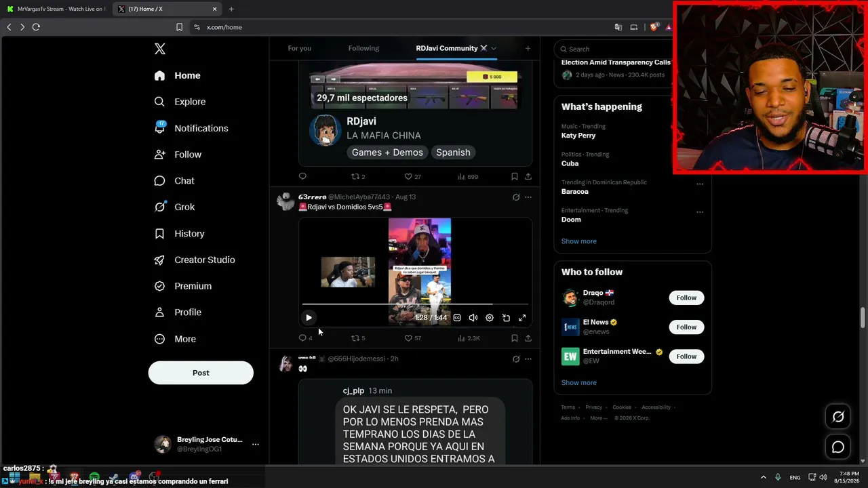Open more options for Baracoa trend
This screenshot has width=868, height=488.
tap(700, 184)
